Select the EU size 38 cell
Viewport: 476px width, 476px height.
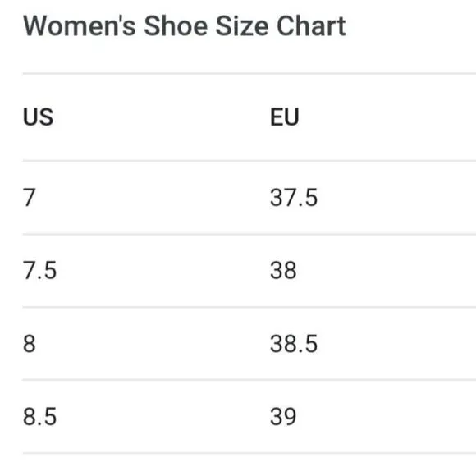click(283, 270)
